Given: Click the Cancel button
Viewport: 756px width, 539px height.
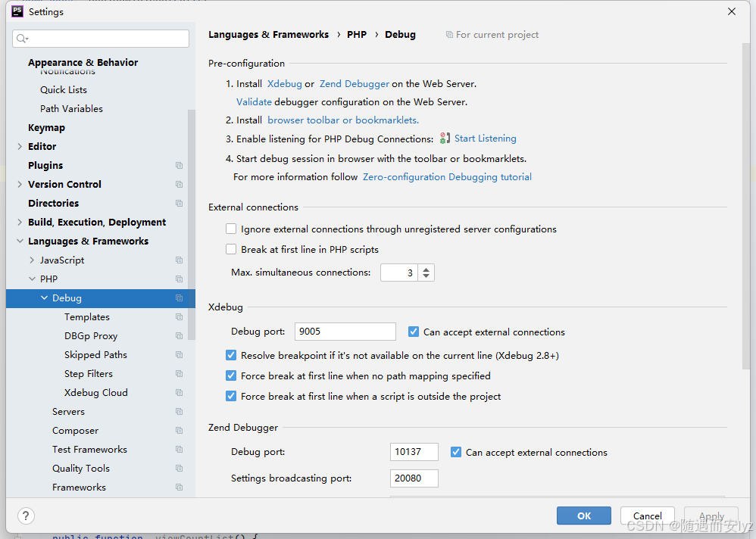Looking at the screenshot, I should pyautogui.click(x=647, y=516).
